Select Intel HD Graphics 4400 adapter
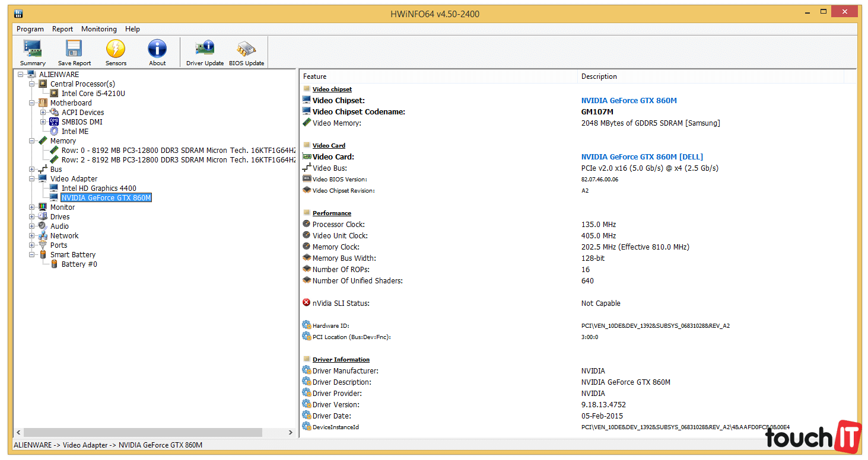The height and width of the screenshot is (460, 868). coord(98,189)
